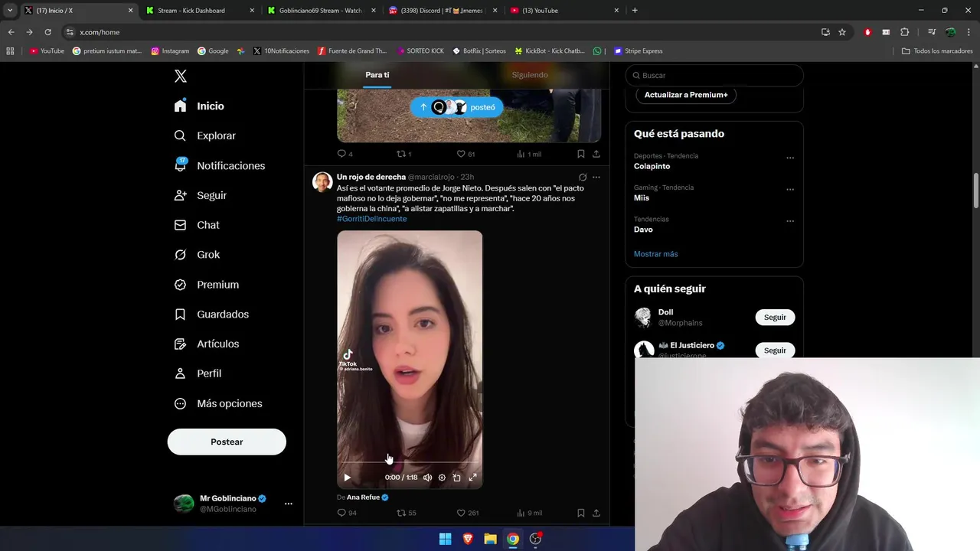Open Ana Refue profile link

(x=363, y=497)
